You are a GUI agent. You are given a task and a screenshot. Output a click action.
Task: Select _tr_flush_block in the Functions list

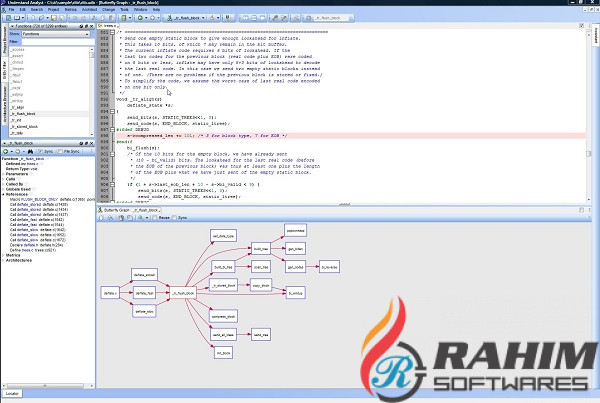23,114
